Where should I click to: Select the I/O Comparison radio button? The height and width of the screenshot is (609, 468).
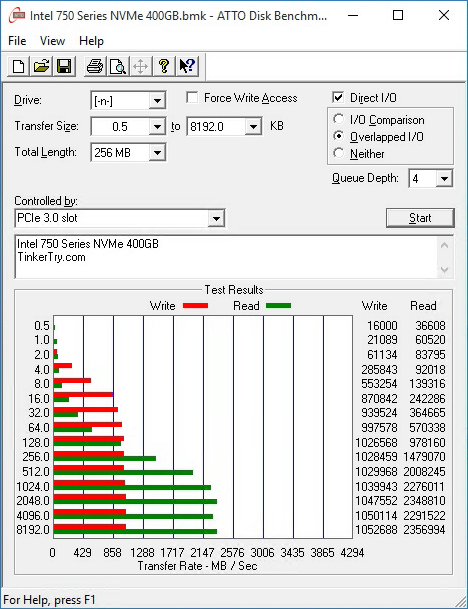pyautogui.click(x=338, y=119)
